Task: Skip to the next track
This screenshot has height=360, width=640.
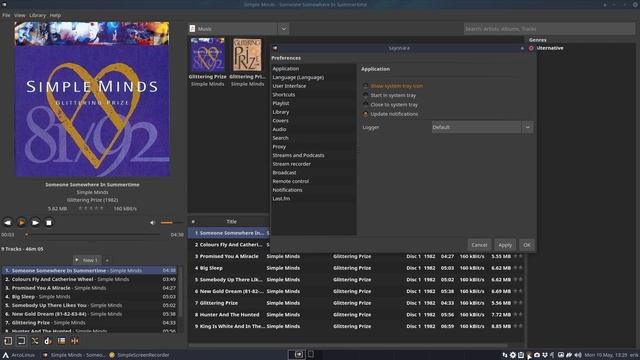Action: click(x=35, y=222)
